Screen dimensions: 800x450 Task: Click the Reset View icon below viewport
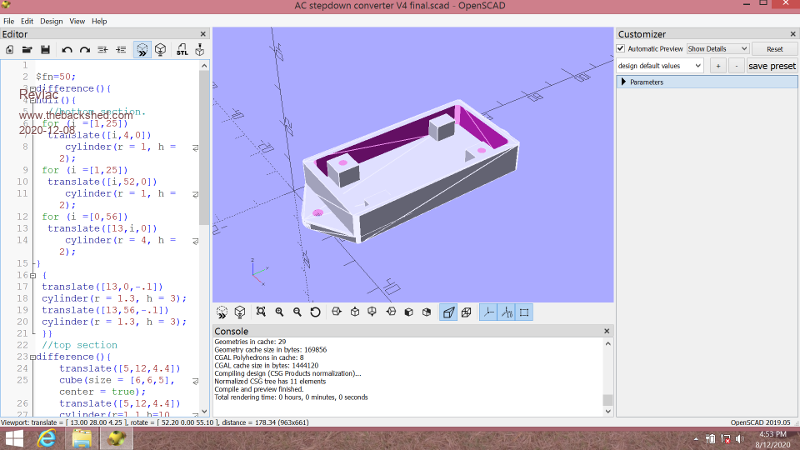316,312
